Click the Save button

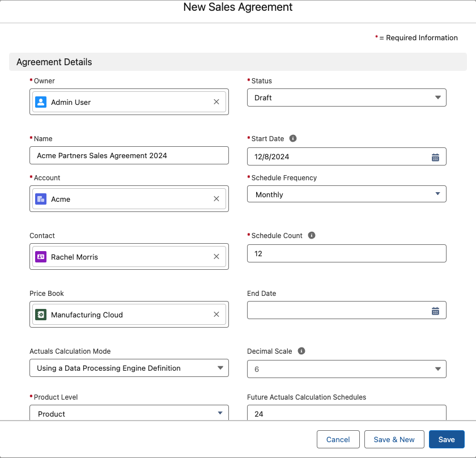447,439
